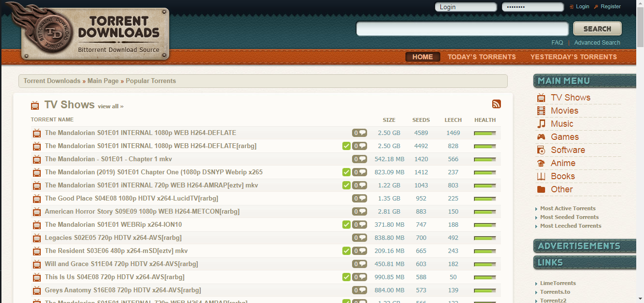Select Movies in the main menu
644x303 pixels.
564,111
